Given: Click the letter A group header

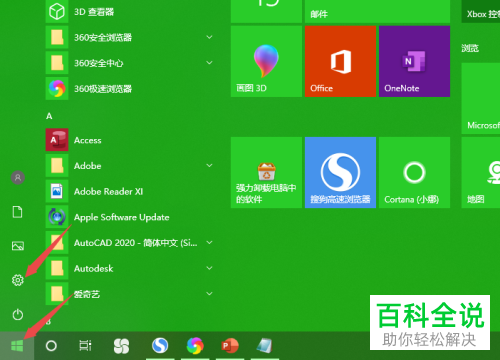Looking at the screenshot, I should coord(49,116).
